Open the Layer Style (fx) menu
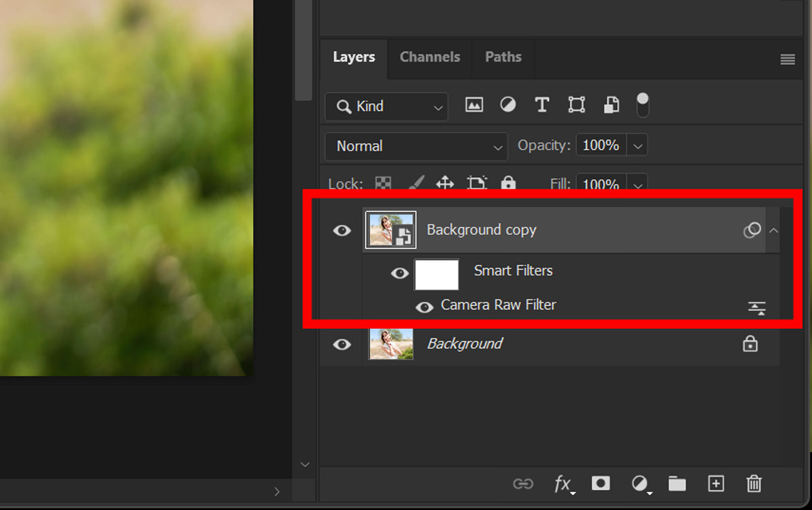Image resolution: width=812 pixels, height=510 pixels. pyautogui.click(x=563, y=484)
